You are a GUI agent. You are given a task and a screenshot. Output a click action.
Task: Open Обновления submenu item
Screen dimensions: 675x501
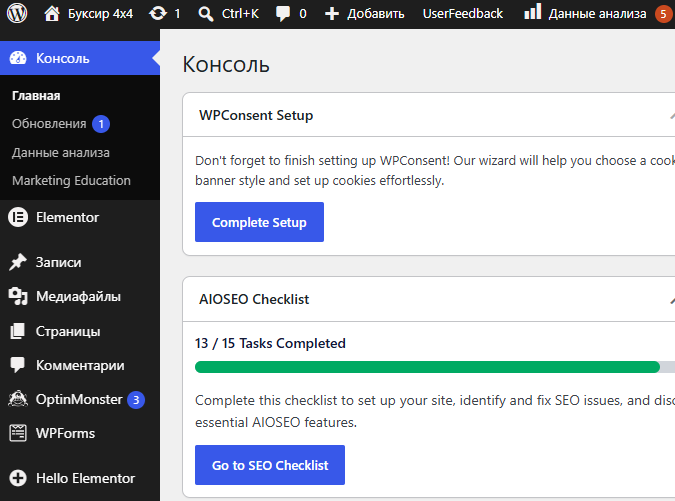click(49, 124)
